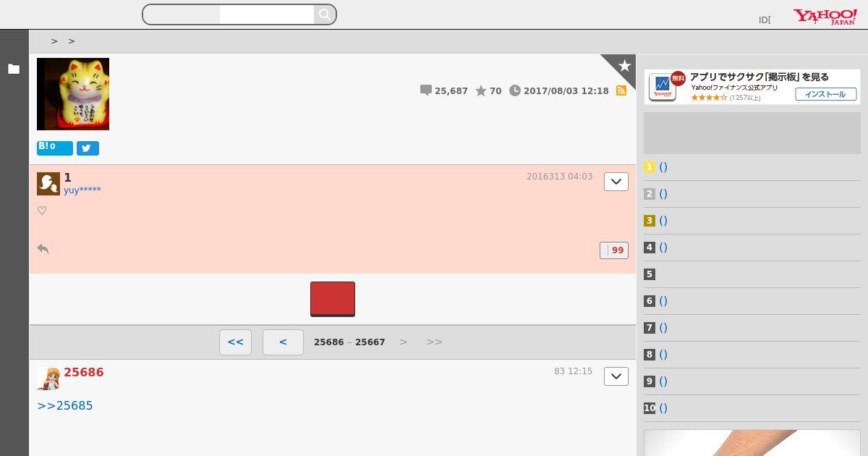Click the clock icon beside the date
Image resolution: width=868 pixels, height=456 pixels.
pos(515,90)
